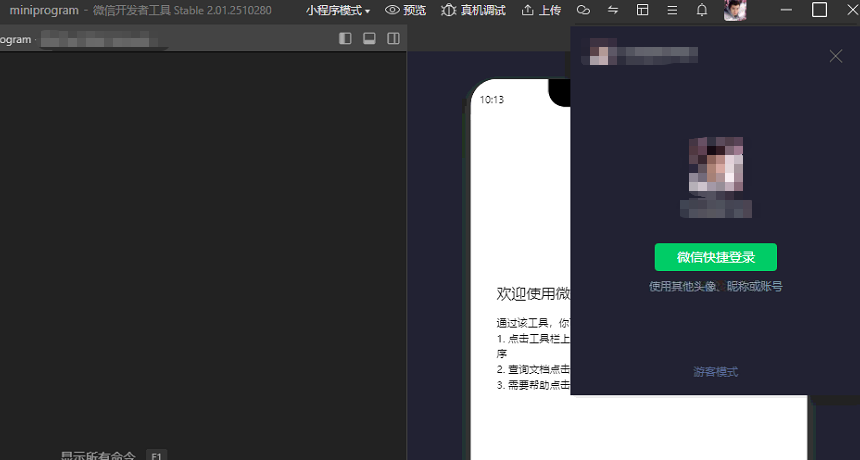Toggle the right sidebar layout icon
860x460 pixels.
pos(393,38)
